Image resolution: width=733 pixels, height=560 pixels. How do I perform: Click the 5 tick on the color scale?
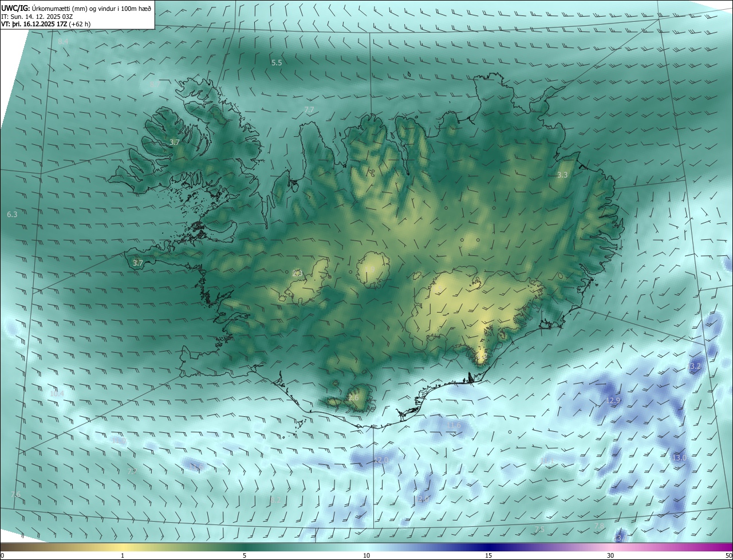pos(245,555)
